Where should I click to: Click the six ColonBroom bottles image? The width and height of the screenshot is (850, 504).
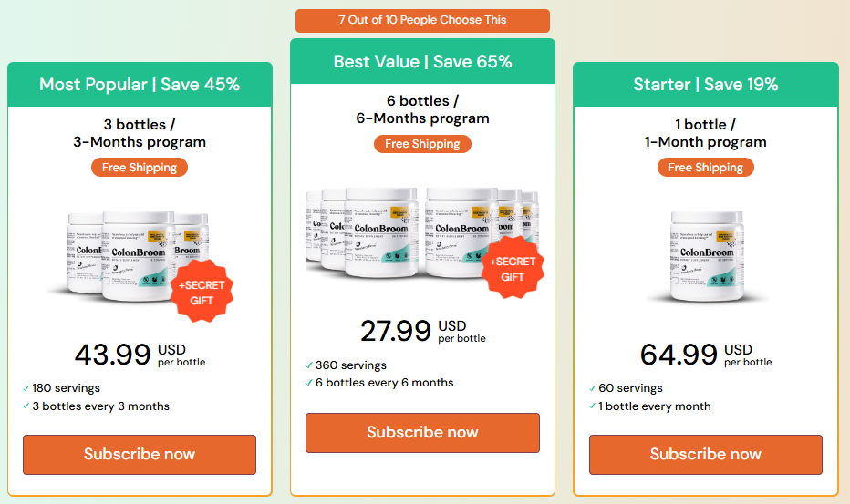(421, 233)
